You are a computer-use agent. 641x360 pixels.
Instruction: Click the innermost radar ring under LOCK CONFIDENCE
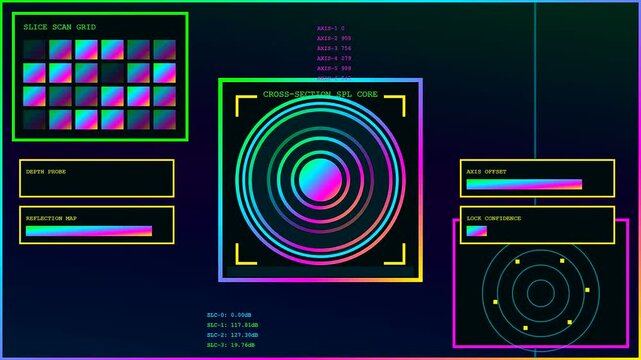pos(541,293)
